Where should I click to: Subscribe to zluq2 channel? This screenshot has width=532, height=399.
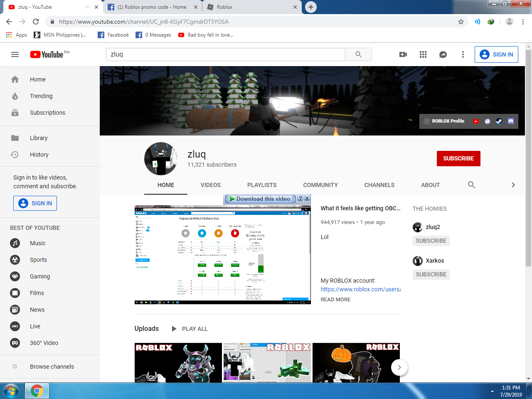tap(431, 241)
